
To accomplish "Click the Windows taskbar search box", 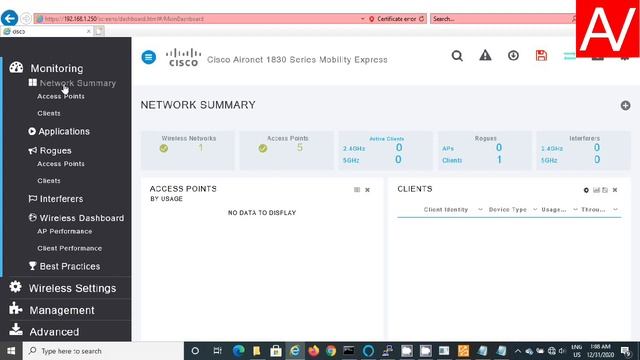I will (103, 351).
